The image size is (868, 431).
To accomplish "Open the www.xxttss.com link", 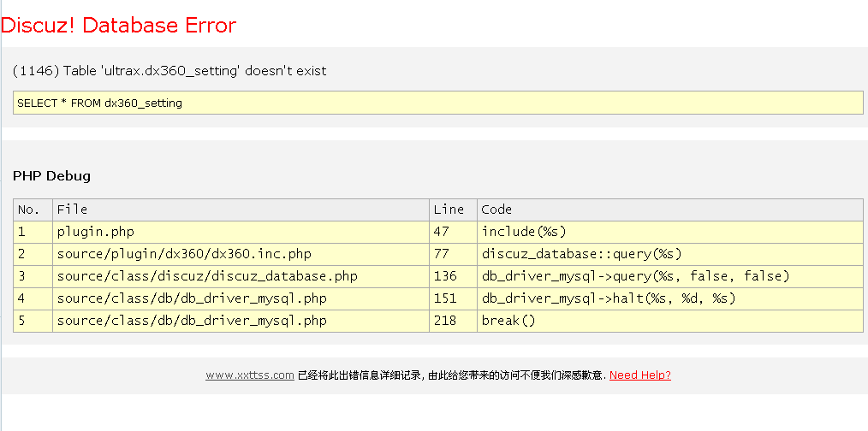I will (x=250, y=375).
